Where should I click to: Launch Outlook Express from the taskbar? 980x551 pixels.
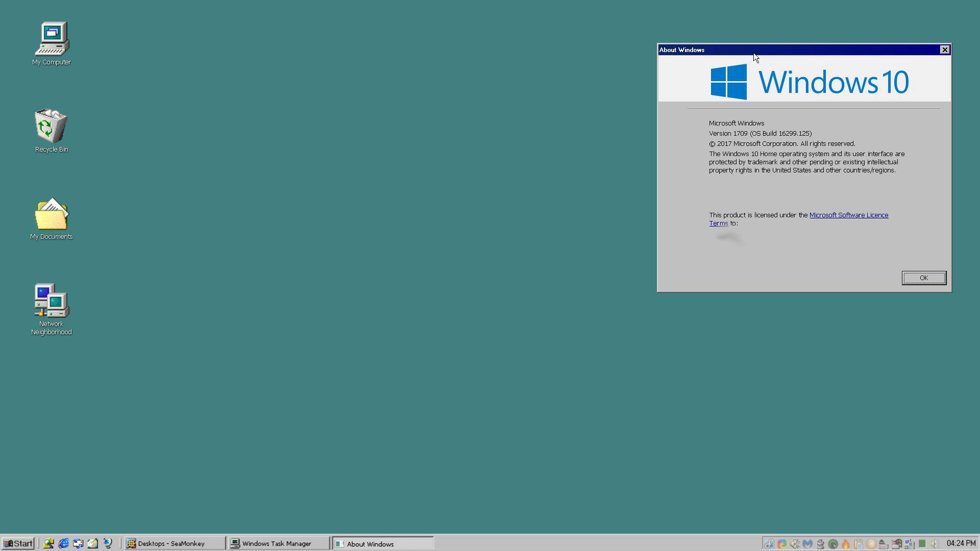(x=78, y=543)
